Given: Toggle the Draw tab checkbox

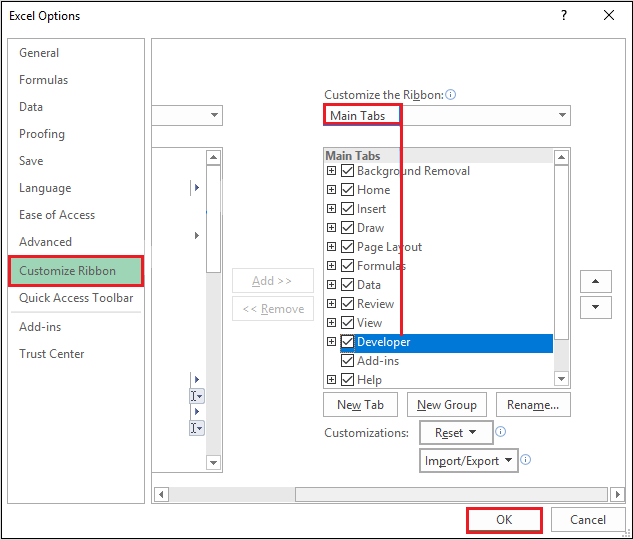Looking at the screenshot, I should (347, 228).
